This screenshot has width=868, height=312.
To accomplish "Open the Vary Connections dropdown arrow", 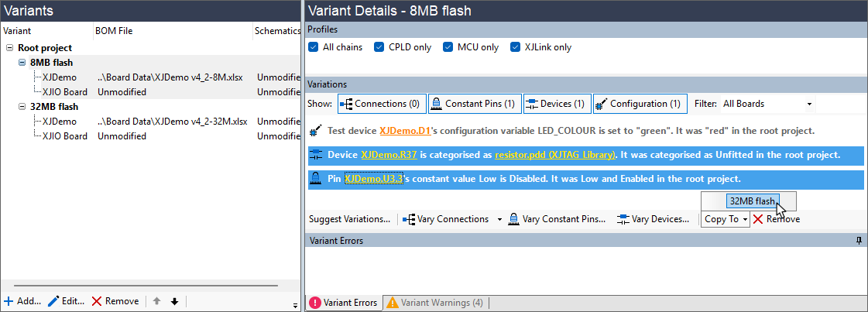I will [x=499, y=220].
